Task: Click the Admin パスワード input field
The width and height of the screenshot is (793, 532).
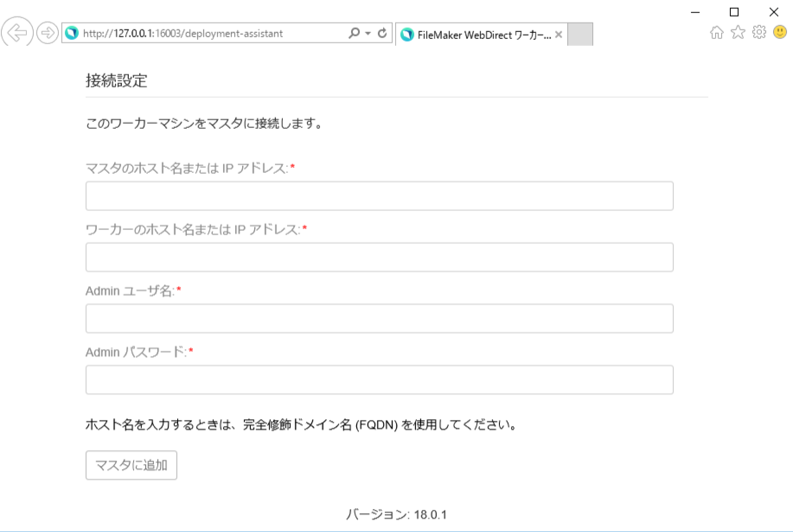Action: 379,380
